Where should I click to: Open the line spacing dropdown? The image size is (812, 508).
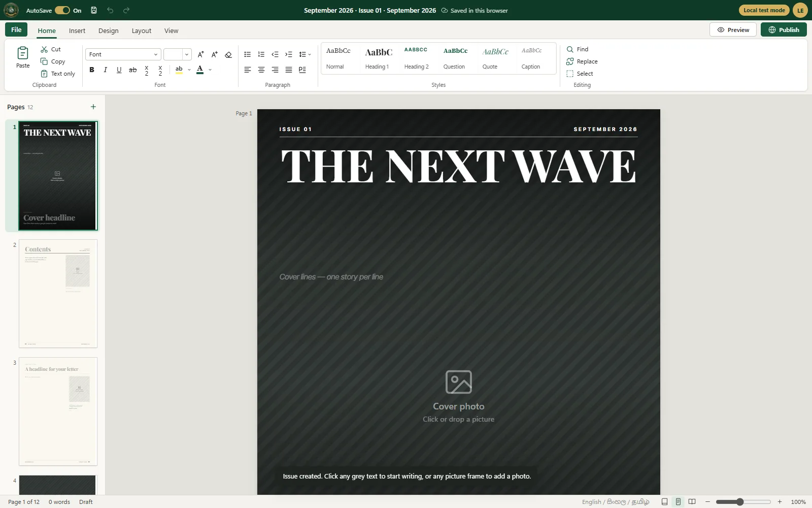[x=305, y=54]
